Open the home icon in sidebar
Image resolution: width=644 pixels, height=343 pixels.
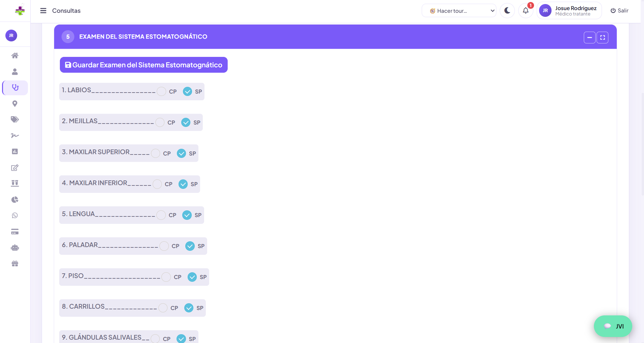click(15, 56)
